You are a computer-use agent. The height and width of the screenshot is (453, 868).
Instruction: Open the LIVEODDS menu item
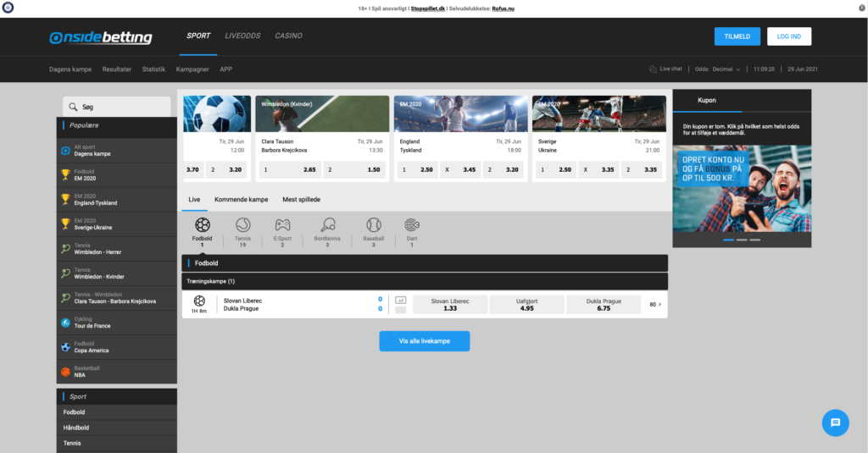pos(242,36)
